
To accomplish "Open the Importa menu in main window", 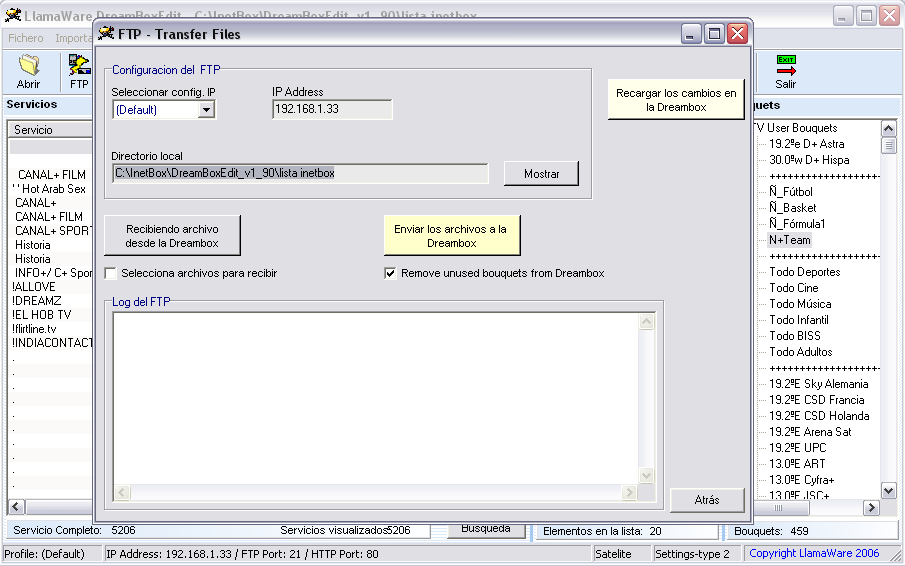I will (x=74, y=38).
